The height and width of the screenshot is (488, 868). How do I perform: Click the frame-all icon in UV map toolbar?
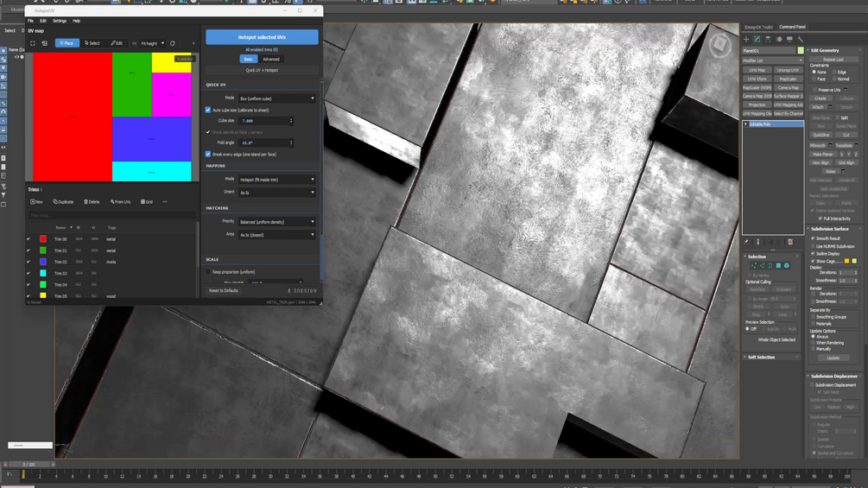click(33, 43)
